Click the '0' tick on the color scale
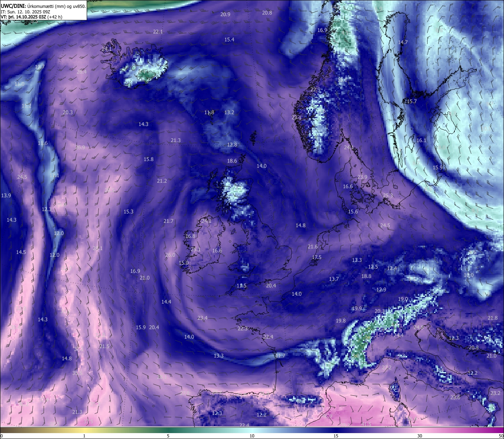Screen dimensions: 504x439 (x=2, y=436)
